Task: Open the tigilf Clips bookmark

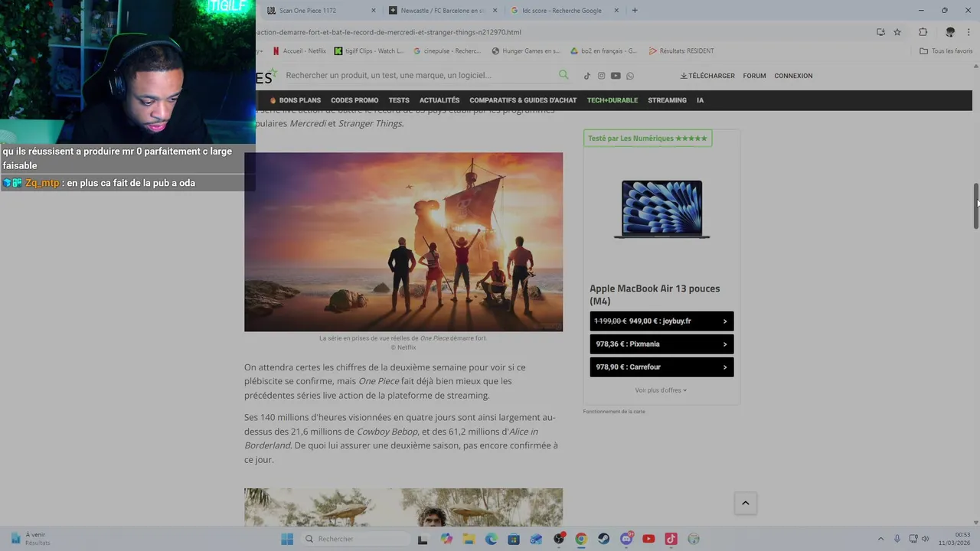Action: [369, 51]
